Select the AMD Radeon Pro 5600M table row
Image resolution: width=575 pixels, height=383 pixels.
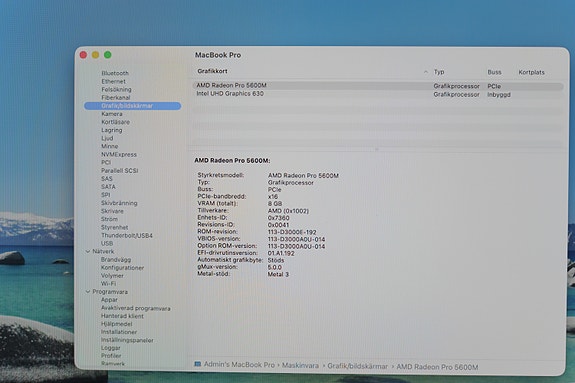[378, 86]
